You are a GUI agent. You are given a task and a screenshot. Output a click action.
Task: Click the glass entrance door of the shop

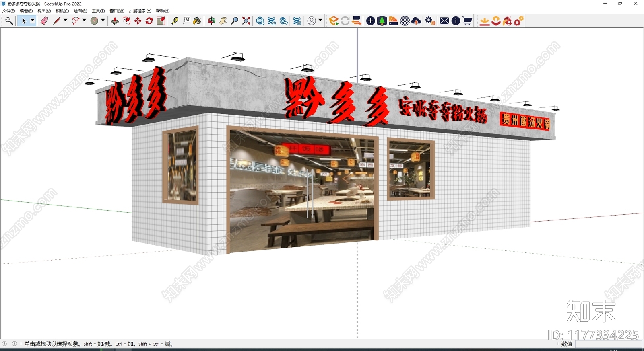coord(302,189)
